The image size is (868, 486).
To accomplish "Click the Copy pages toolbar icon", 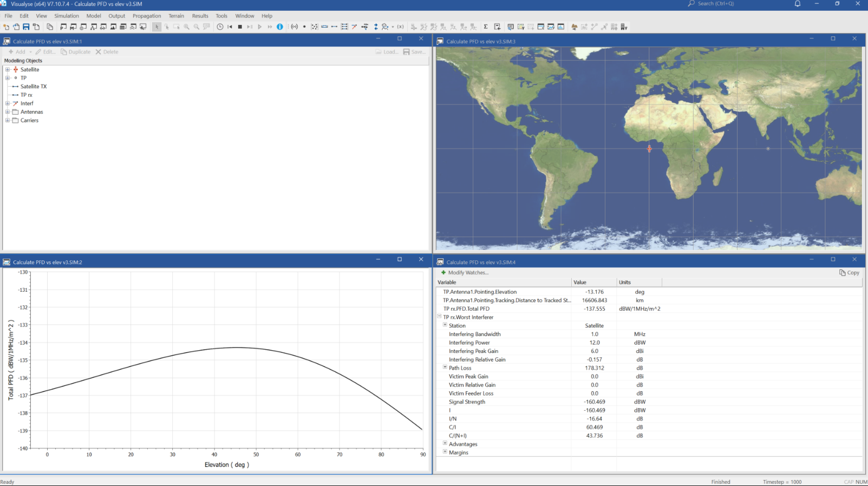I will (x=50, y=27).
